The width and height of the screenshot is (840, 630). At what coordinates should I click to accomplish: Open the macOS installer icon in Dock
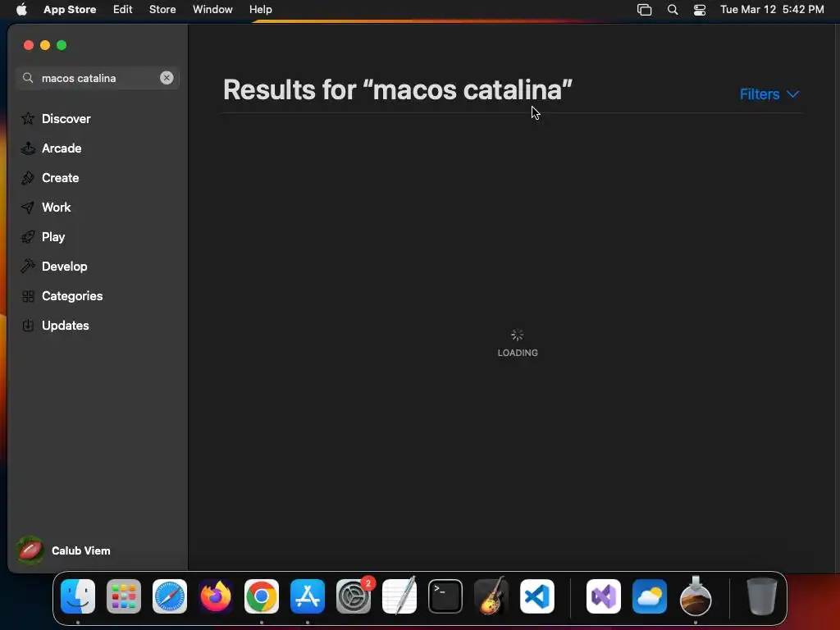pos(696,596)
